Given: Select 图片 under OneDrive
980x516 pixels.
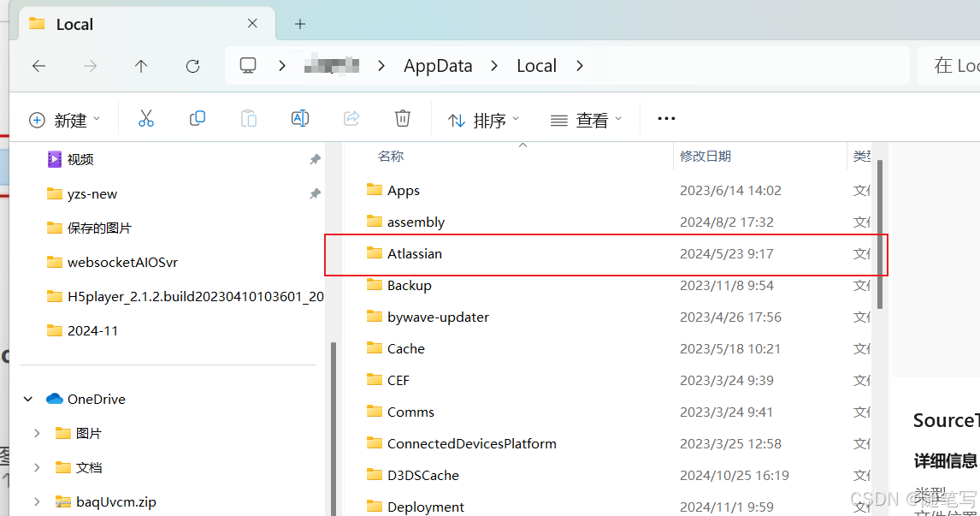Looking at the screenshot, I should [88, 433].
